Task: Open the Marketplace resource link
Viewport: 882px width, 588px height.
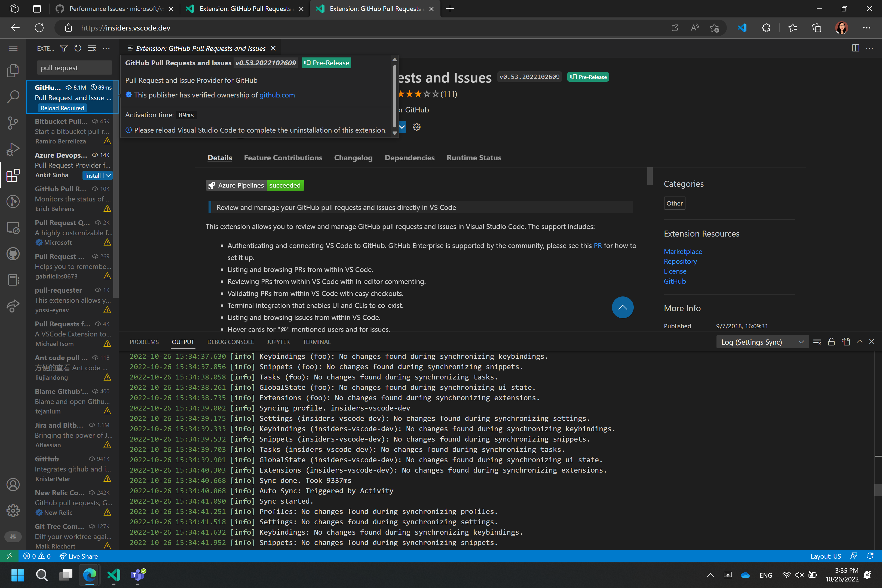Action: pyautogui.click(x=682, y=251)
